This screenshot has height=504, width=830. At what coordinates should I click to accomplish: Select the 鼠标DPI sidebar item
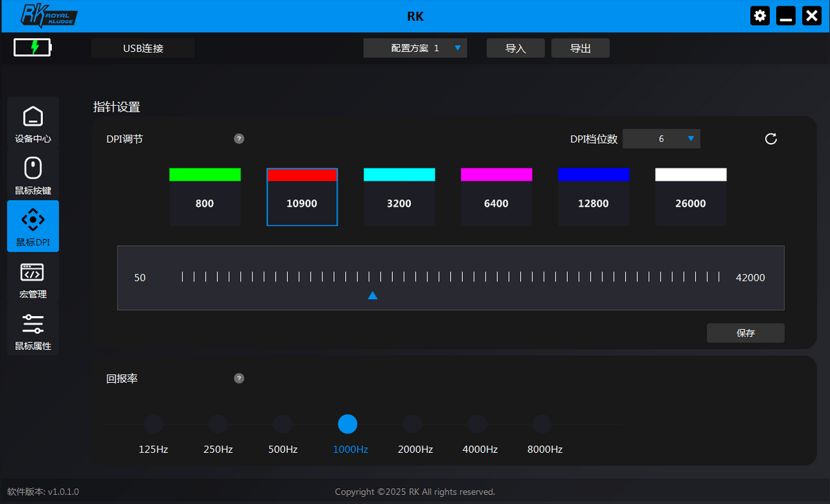click(33, 226)
